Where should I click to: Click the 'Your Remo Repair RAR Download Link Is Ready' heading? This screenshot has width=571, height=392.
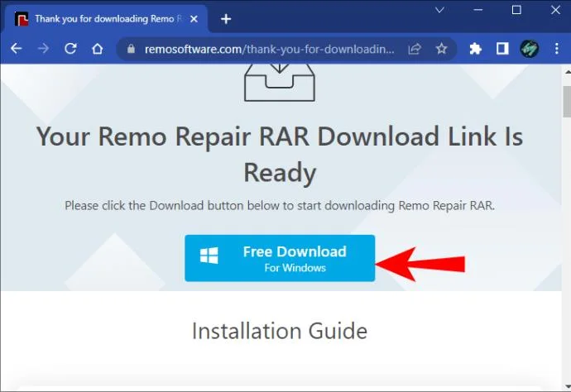[x=280, y=155]
